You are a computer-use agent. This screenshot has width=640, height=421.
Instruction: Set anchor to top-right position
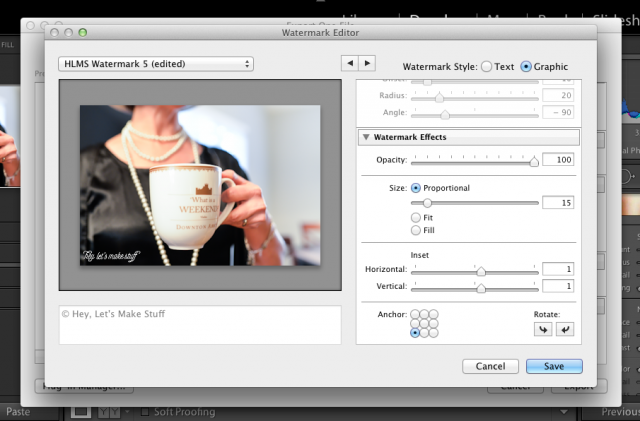[433, 314]
